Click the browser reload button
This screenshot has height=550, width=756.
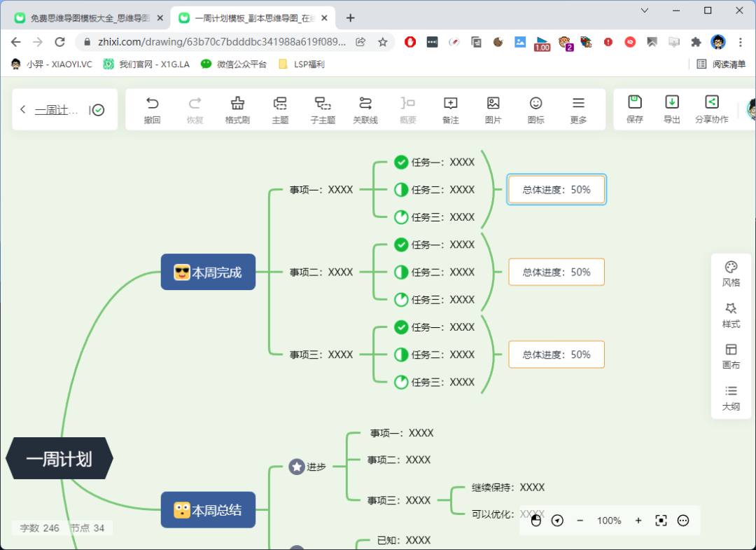(59, 42)
